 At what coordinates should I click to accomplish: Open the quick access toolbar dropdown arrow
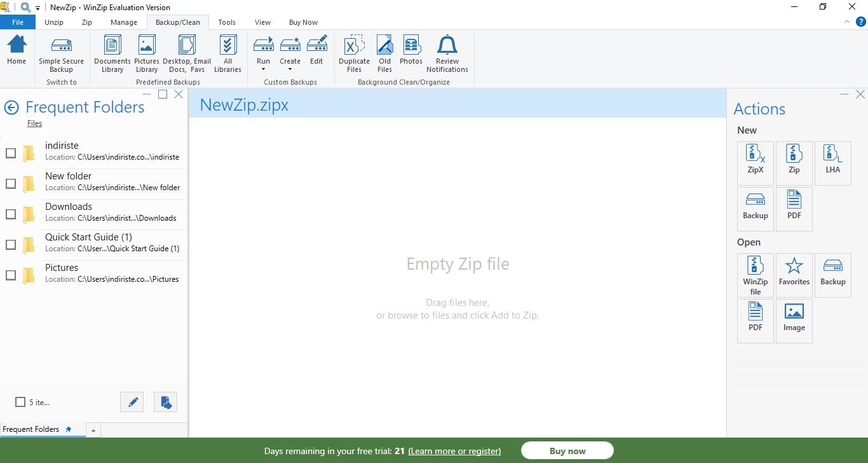click(x=37, y=8)
